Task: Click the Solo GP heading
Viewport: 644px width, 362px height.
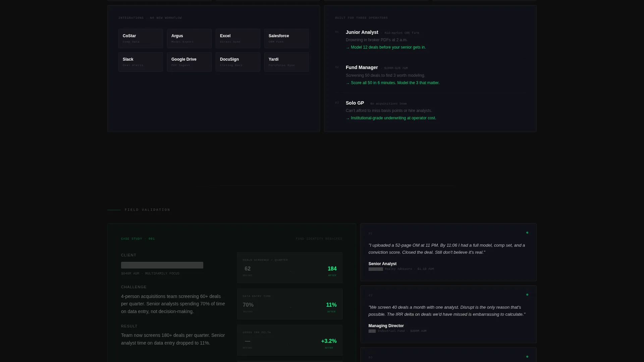Action: [355, 103]
